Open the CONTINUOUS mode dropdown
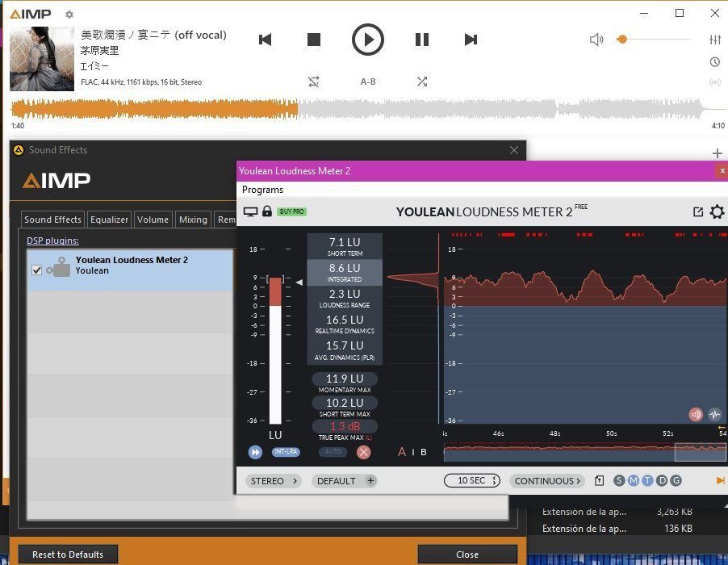This screenshot has width=728, height=565. (547, 481)
